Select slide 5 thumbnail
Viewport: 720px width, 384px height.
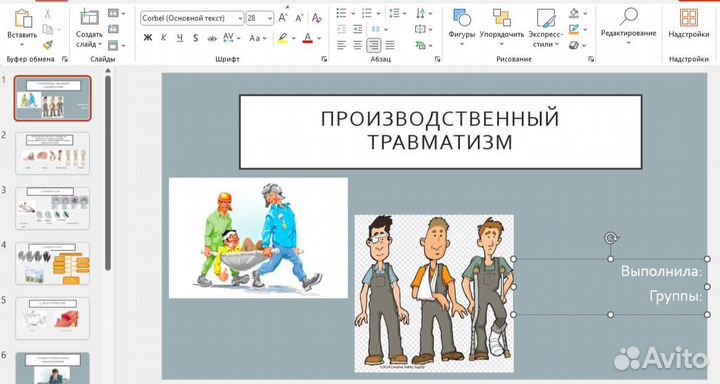(x=52, y=318)
